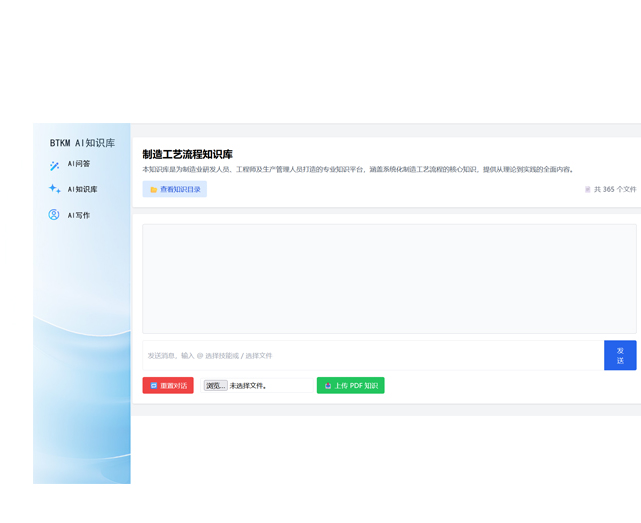
Task: Click the person icon beside AI写作
Action: 54,215
